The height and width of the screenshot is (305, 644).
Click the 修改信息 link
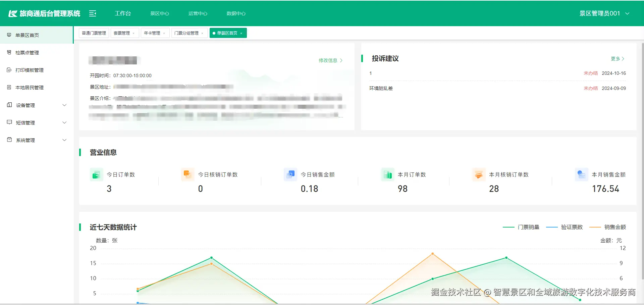[328, 60]
